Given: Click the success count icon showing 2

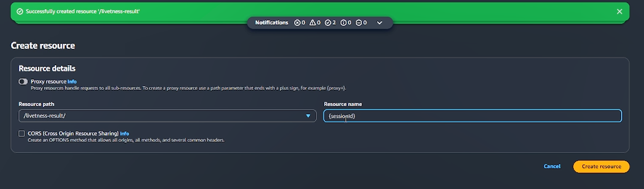Looking at the screenshot, I should [x=328, y=23].
